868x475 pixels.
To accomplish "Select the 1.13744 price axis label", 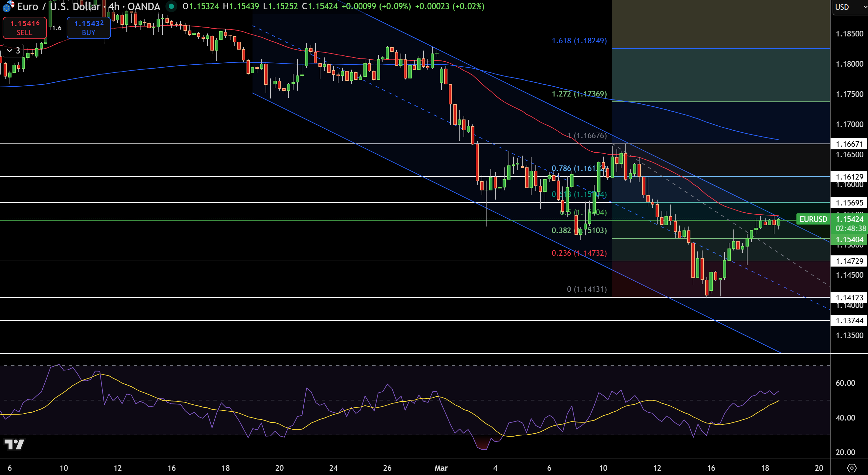I will 849,320.
